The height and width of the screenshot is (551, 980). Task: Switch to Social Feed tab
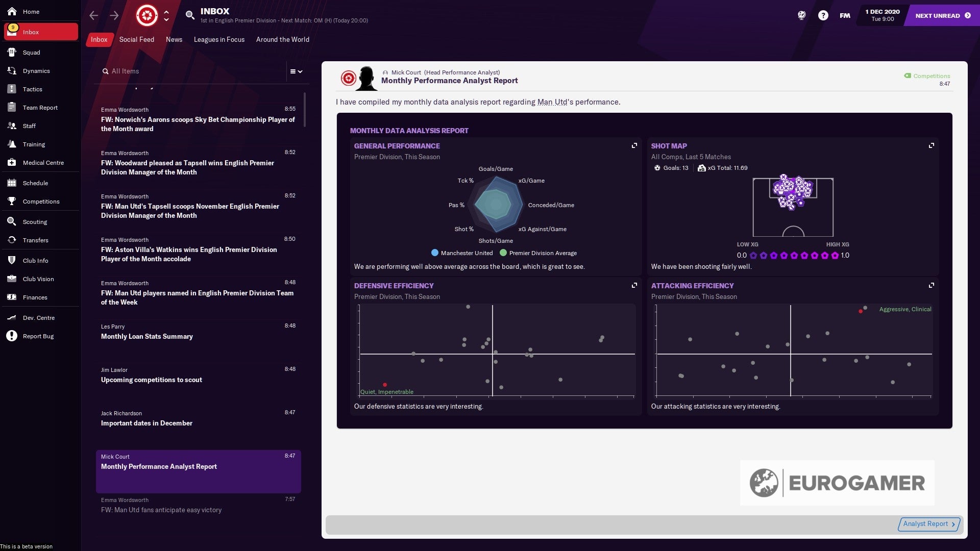point(136,39)
